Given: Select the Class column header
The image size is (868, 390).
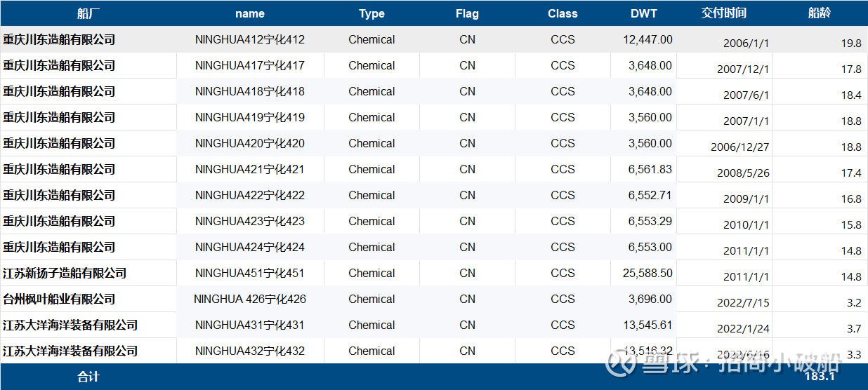Looking at the screenshot, I should [x=563, y=13].
